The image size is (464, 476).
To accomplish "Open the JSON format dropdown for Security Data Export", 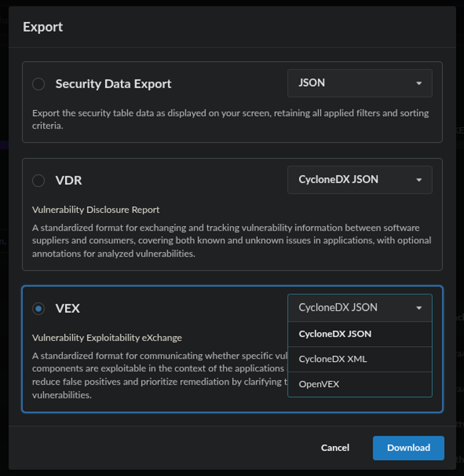I will 359,84.
